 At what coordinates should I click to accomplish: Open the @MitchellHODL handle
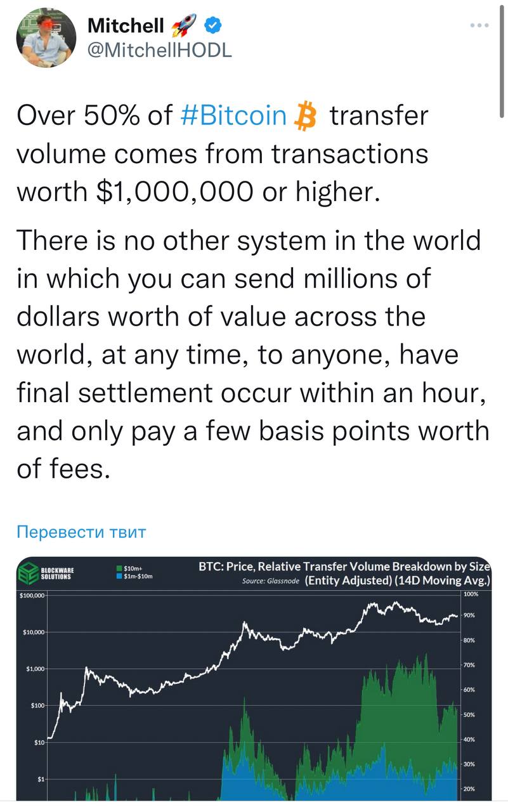tap(159, 50)
